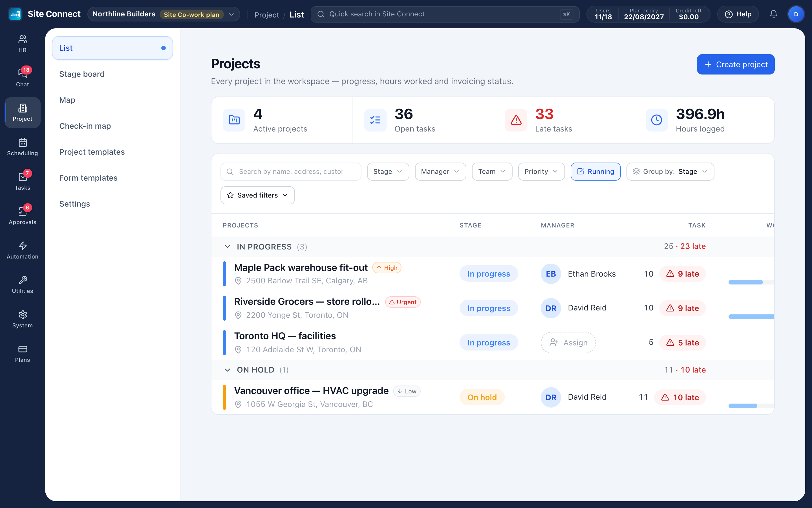
Task: Collapse the ON HOLD group
Action: pyautogui.click(x=228, y=370)
